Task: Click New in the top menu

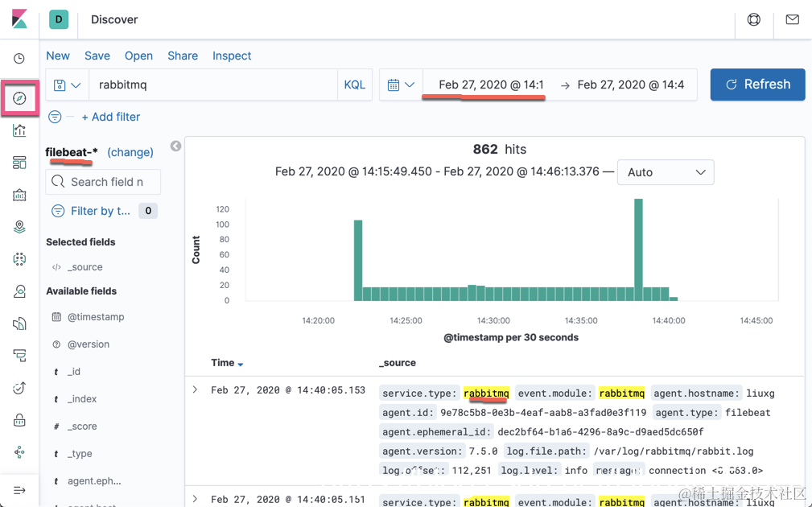Action: [x=58, y=56]
